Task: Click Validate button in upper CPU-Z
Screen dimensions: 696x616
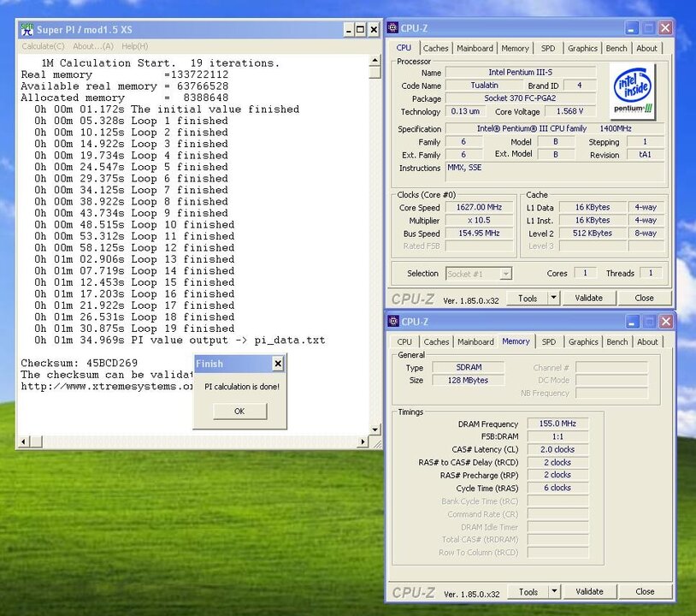Action: [x=588, y=298]
